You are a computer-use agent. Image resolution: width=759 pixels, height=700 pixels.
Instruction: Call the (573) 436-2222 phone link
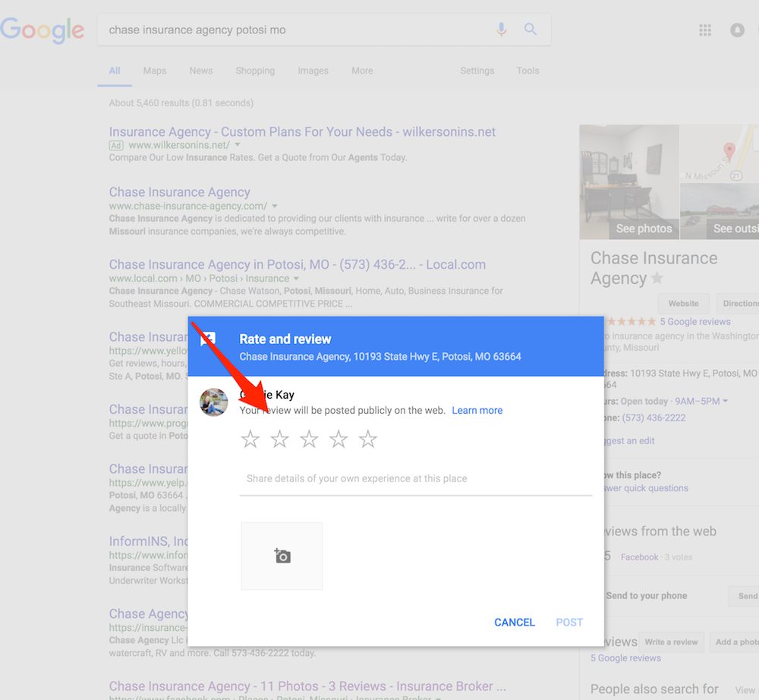pos(653,418)
